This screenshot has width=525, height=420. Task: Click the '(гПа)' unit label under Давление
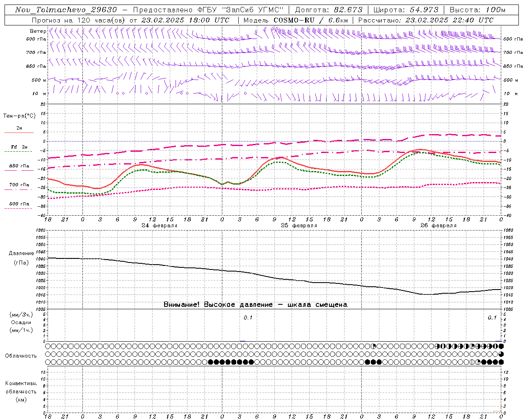pyautogui.click(x=21, y=263)
